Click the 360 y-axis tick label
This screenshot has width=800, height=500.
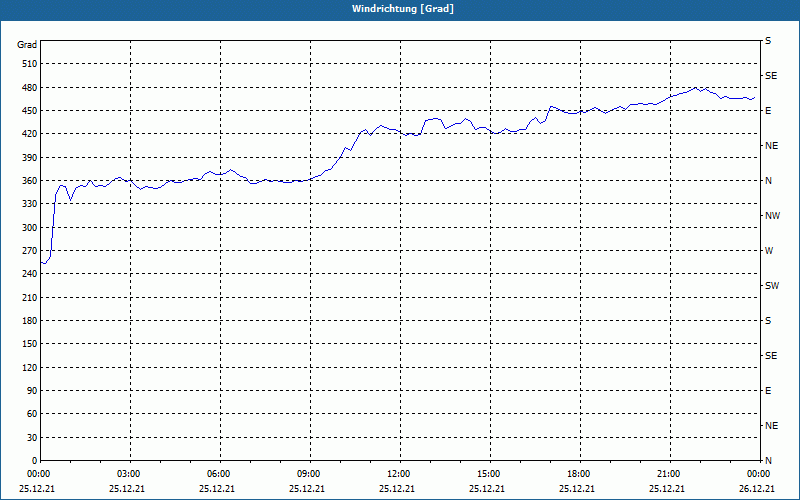[31, 181]
